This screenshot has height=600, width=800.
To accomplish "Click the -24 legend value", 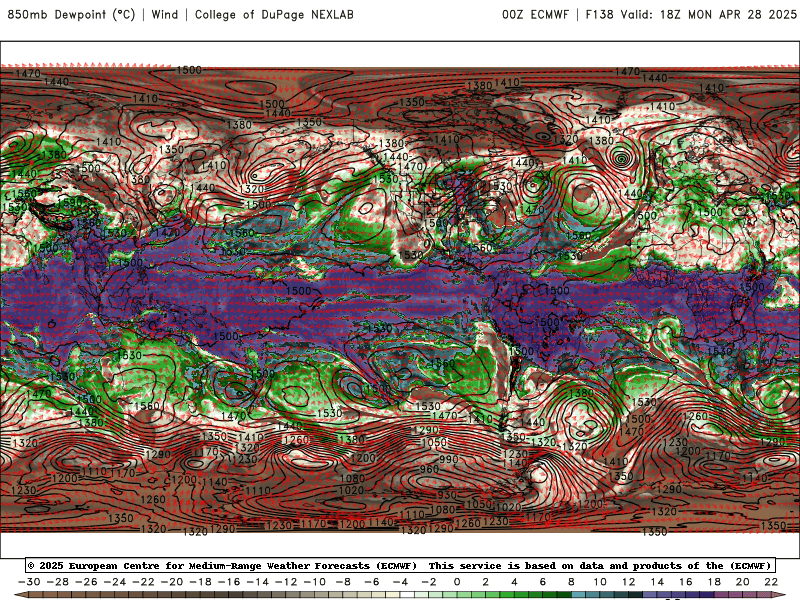I will tap(115, 582).
